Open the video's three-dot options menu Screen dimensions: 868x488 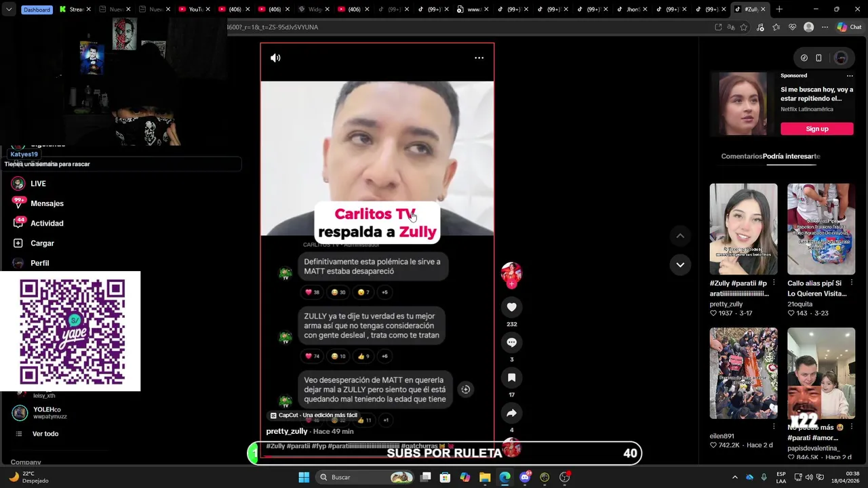pos(479,58)
